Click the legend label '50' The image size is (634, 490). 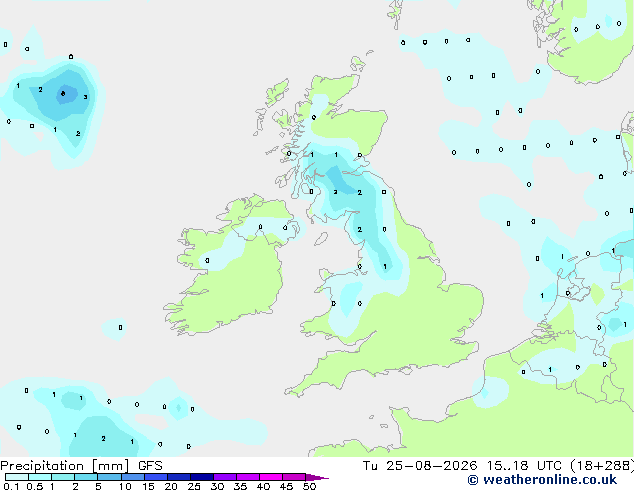click(309, 486)
